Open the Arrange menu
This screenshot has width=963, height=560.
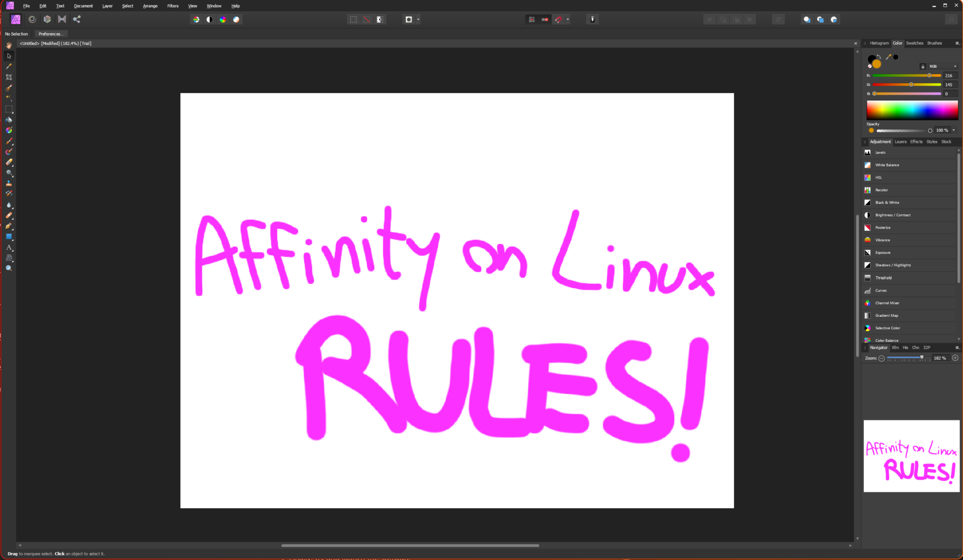(x=150, y=6)
